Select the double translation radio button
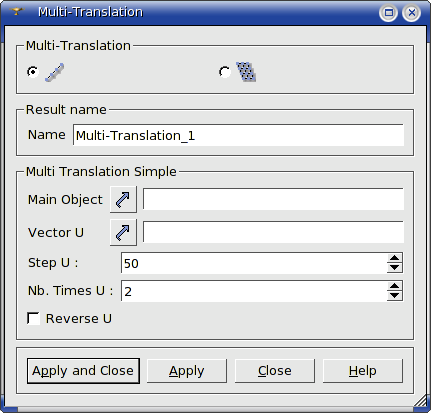Image resolution: width=431 pixels, height=413 pixels. [x=225, y=72]
